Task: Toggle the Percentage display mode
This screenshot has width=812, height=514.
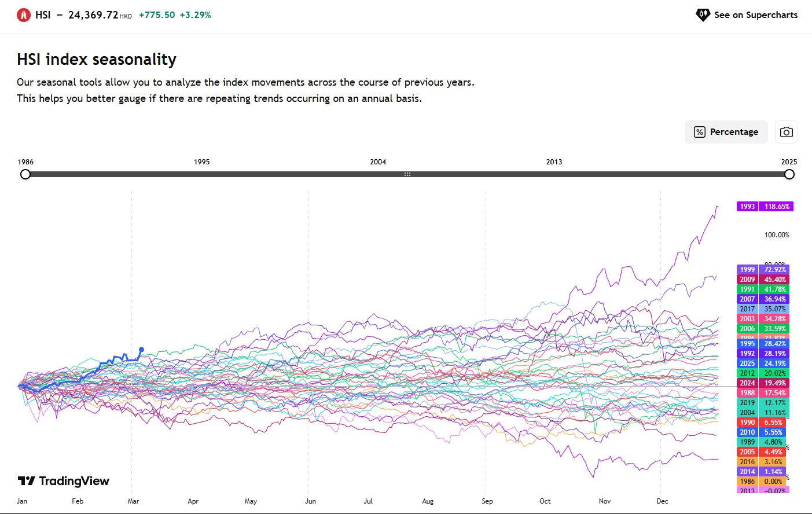Action: coord(726,132)
